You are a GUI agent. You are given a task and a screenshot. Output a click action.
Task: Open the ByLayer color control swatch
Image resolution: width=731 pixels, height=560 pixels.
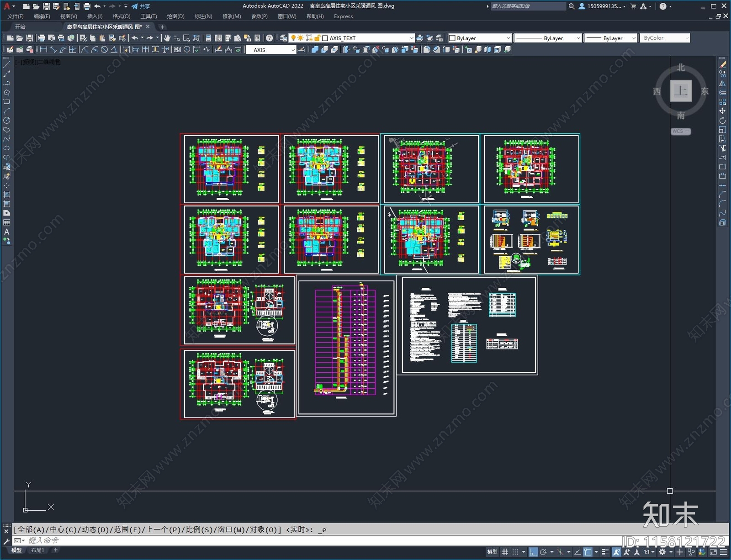480,38
